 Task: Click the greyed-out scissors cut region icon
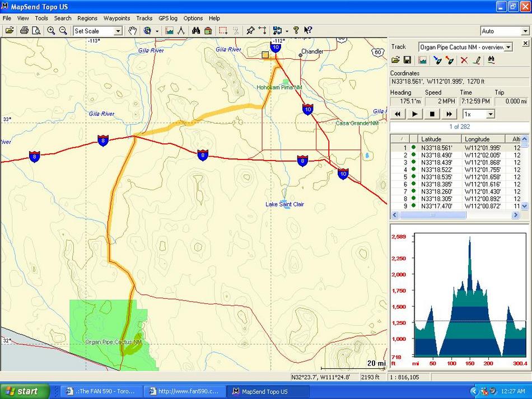(236, 31)
